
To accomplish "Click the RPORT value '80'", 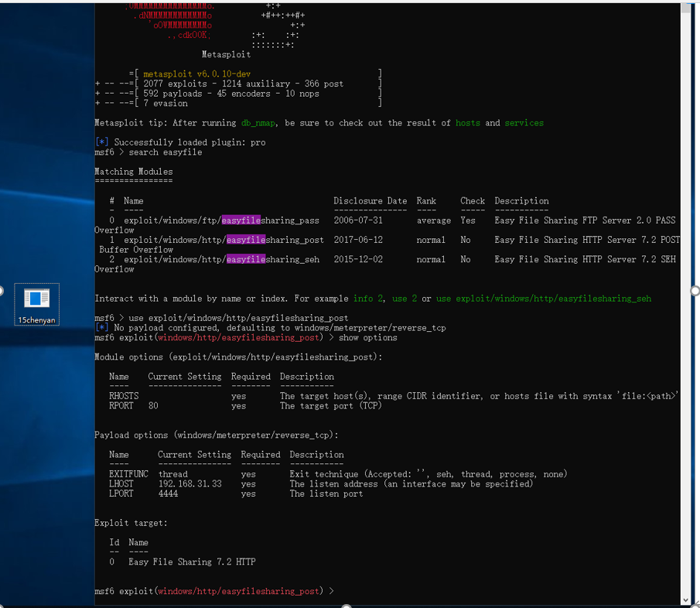I will (153, 406).
